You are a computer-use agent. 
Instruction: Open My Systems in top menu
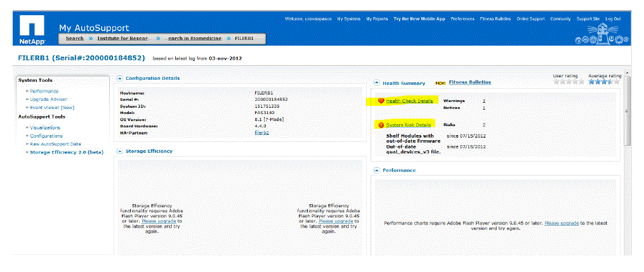tap(349, 19)
